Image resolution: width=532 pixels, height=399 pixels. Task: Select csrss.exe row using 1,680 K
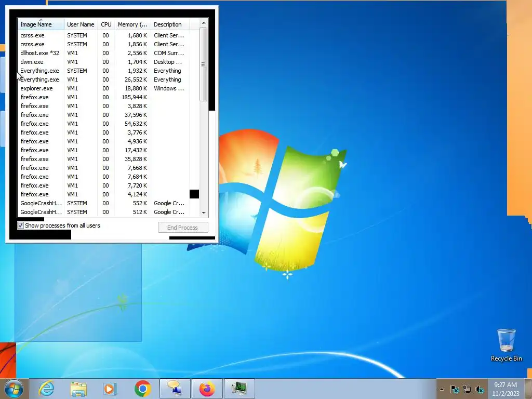point(103,35)
